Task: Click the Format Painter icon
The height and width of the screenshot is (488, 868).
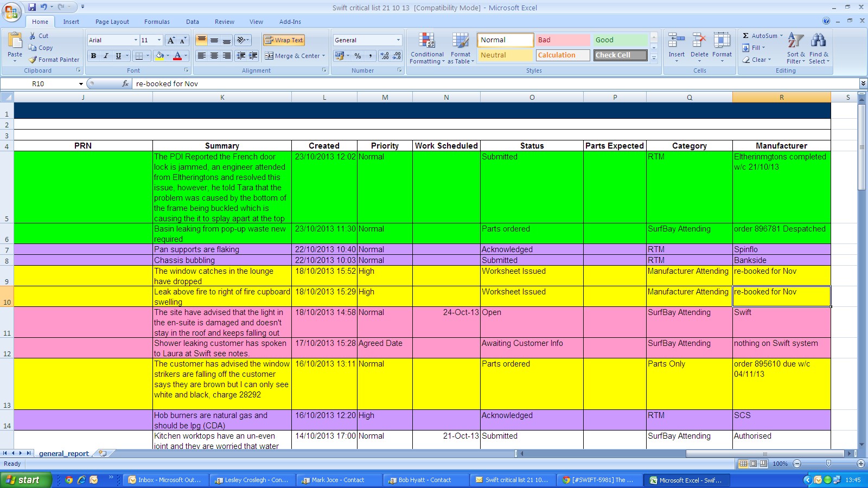Action: click(33, 60)
